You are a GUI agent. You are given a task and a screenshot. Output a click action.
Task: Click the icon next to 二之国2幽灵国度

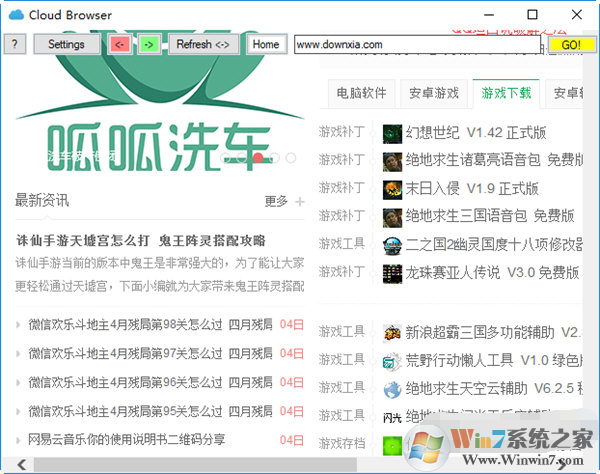coord(392,246)
